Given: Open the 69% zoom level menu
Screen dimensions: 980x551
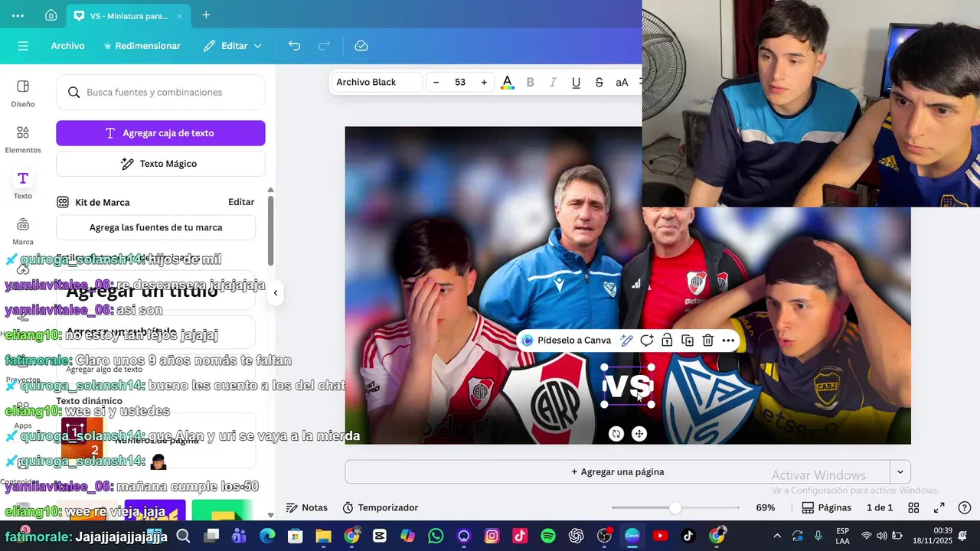Looking at the screenshot, I should coord(766,507).
